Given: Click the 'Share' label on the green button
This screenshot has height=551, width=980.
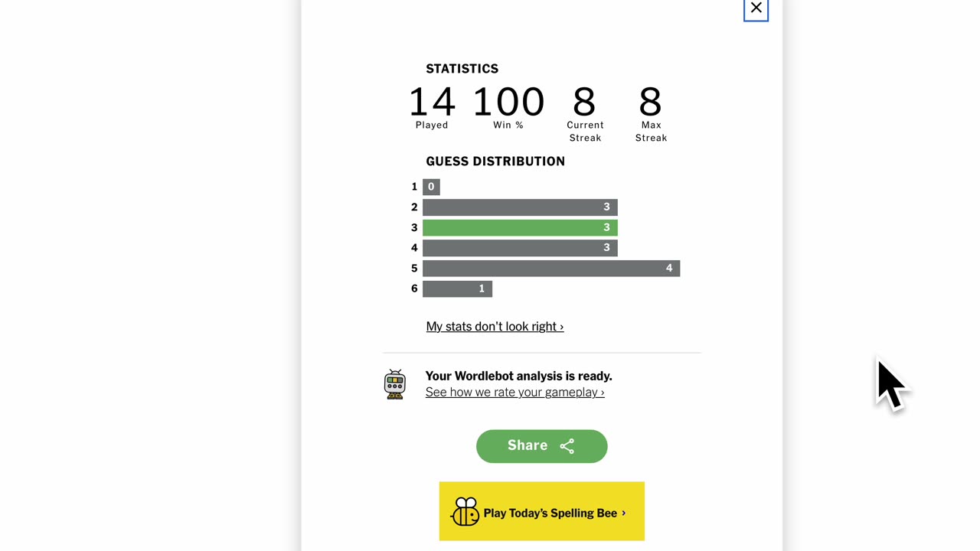Looking at the screenshot, I should [x=528, y=445].
